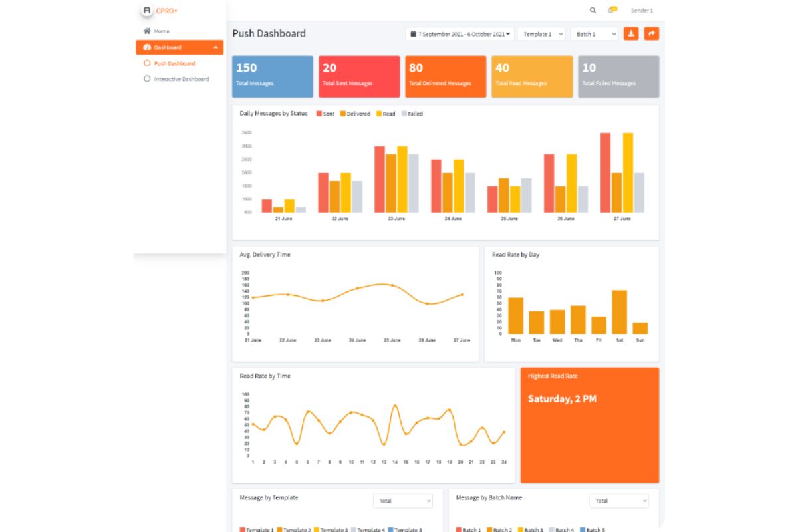Open the notifications chat icon
Screen dimensions: 798x532
tap(612, 10)
